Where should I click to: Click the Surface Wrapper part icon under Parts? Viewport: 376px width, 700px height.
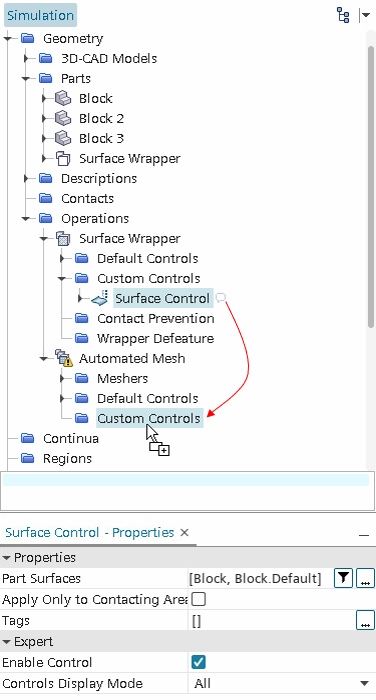(63, 158)
